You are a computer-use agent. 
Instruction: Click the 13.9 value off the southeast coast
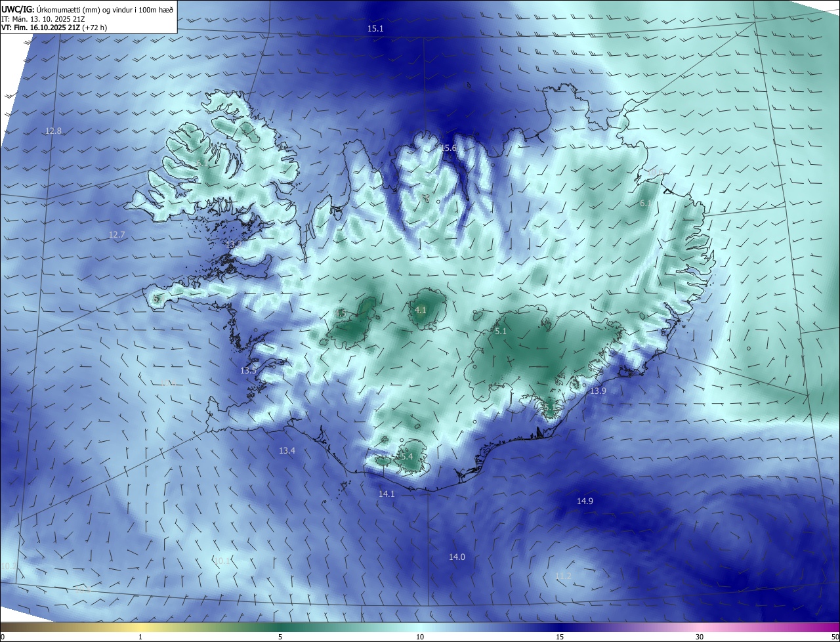[x=598, y=391]
